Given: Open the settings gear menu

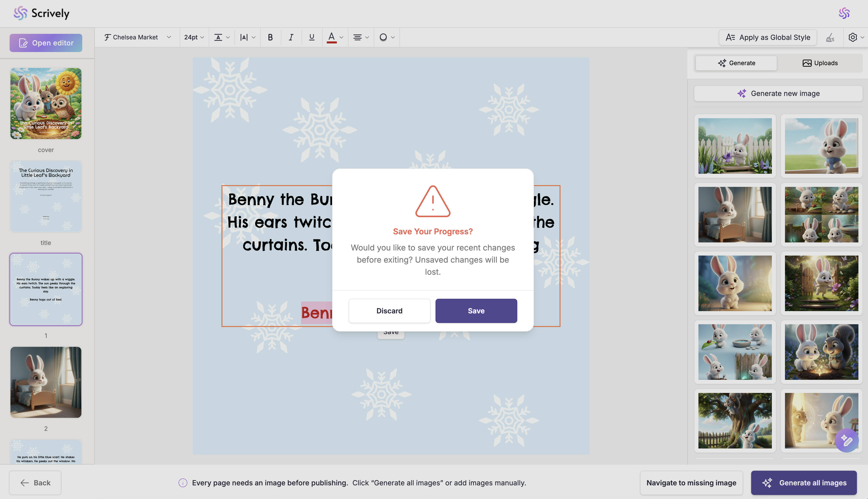Looking at the screenshot, I should pos(856,37).
